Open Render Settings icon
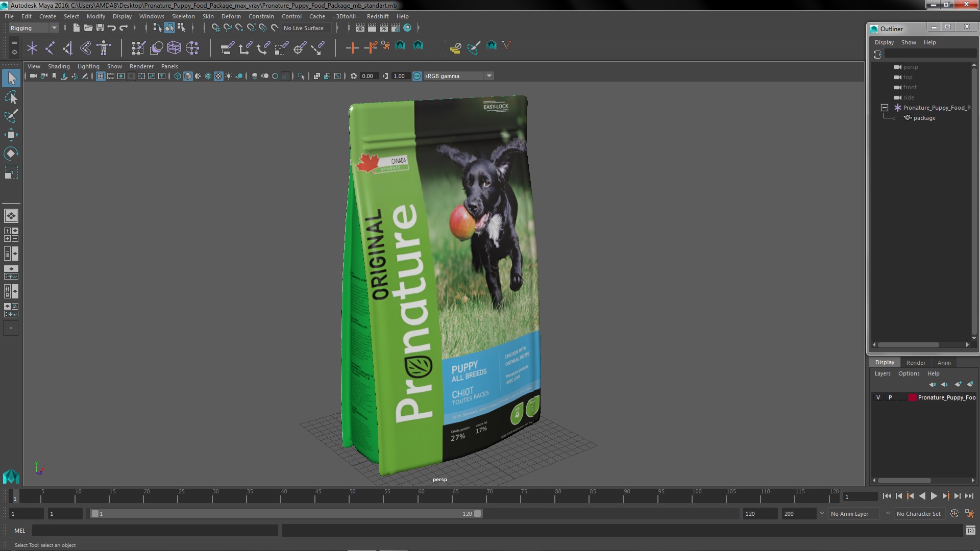The image size is (980, 551). (396, 28)
